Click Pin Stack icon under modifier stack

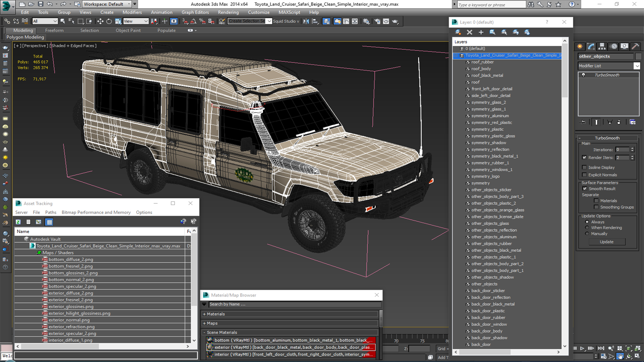583,122
